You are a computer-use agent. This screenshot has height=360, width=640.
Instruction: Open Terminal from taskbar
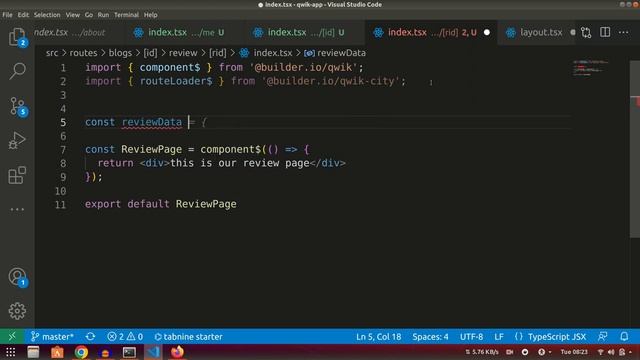(129, 352)
